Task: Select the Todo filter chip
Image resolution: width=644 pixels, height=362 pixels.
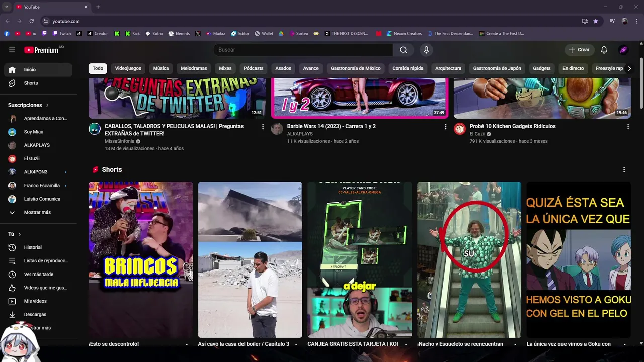Action: point(98,68)
